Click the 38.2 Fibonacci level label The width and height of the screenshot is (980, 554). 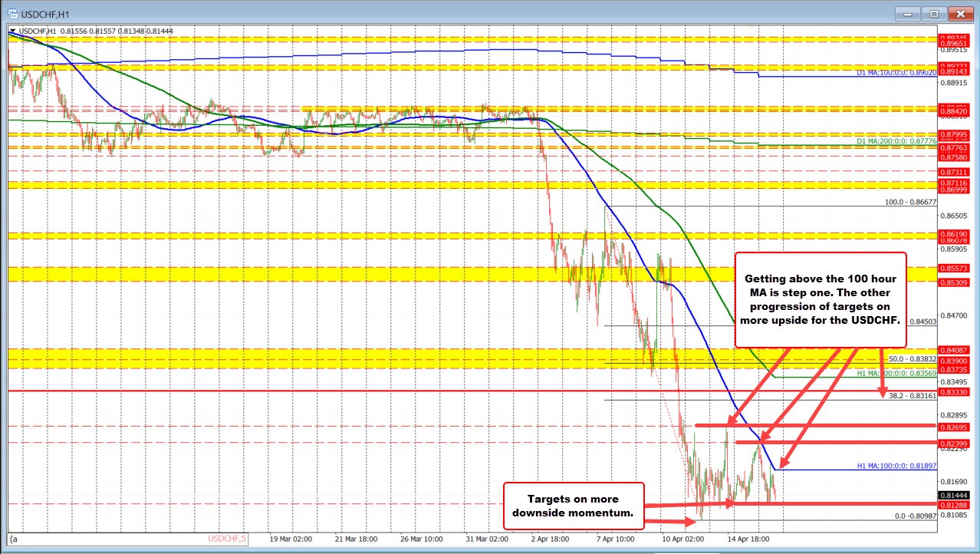(x=909, y=396)
